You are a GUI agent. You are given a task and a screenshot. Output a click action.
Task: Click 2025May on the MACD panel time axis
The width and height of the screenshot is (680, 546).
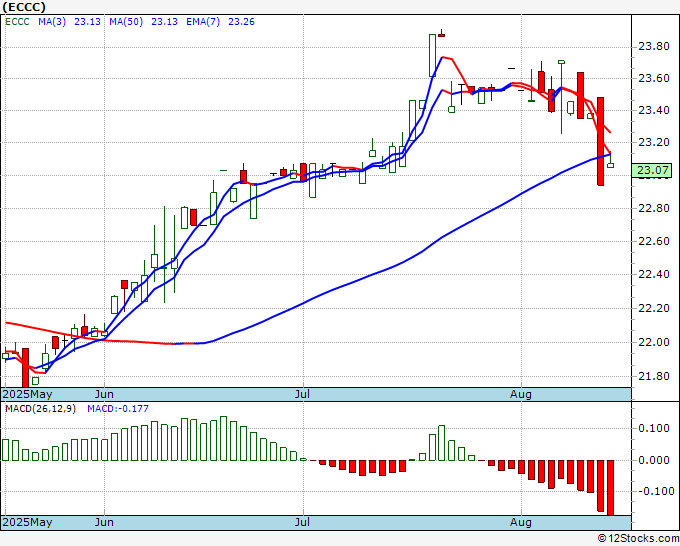tap(27, 522)
